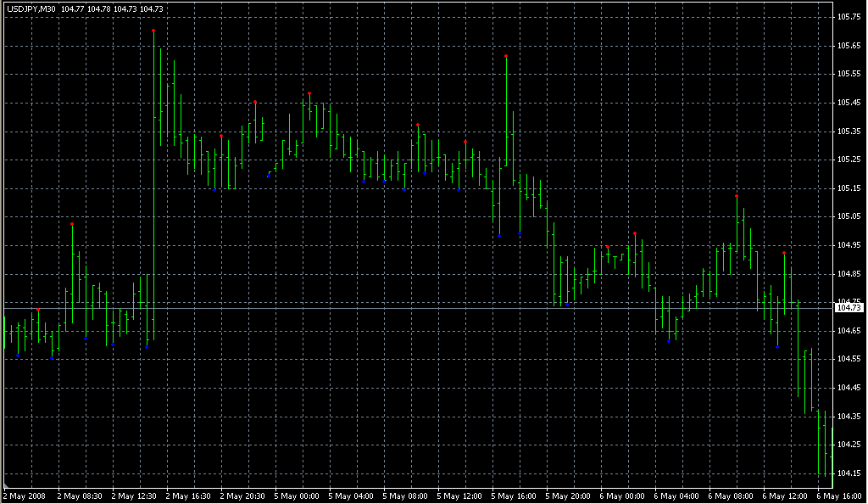Click the 5 May 00:00 time label
The image size is (868, 504).
tap(297, 496)
